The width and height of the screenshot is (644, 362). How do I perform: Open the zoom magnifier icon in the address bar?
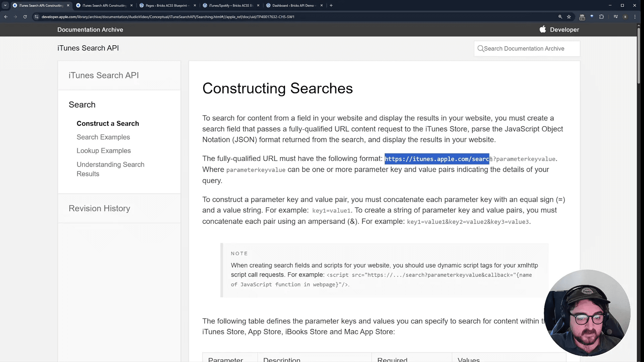click(560, 17)
